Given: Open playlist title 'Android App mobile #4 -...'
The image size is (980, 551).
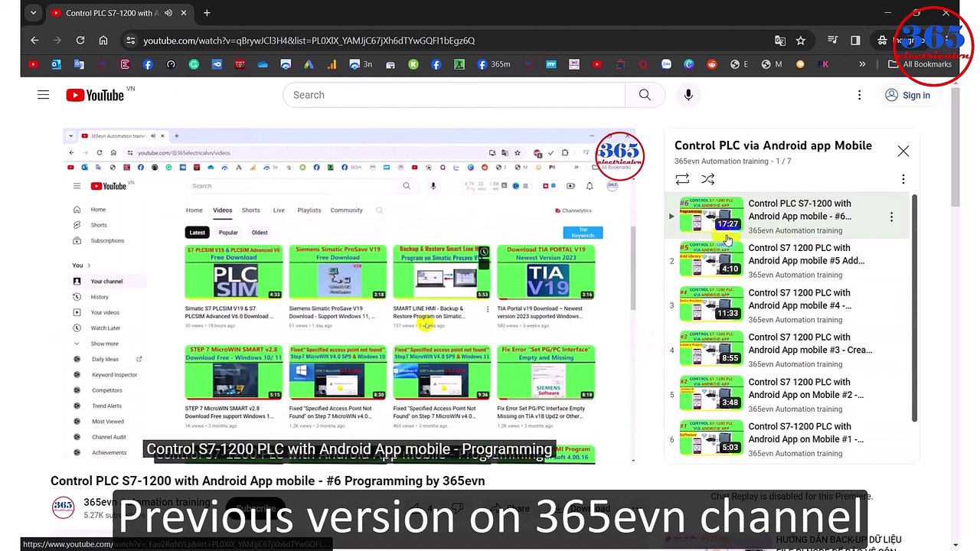Looking at the screenshot, I should (799, 299).
